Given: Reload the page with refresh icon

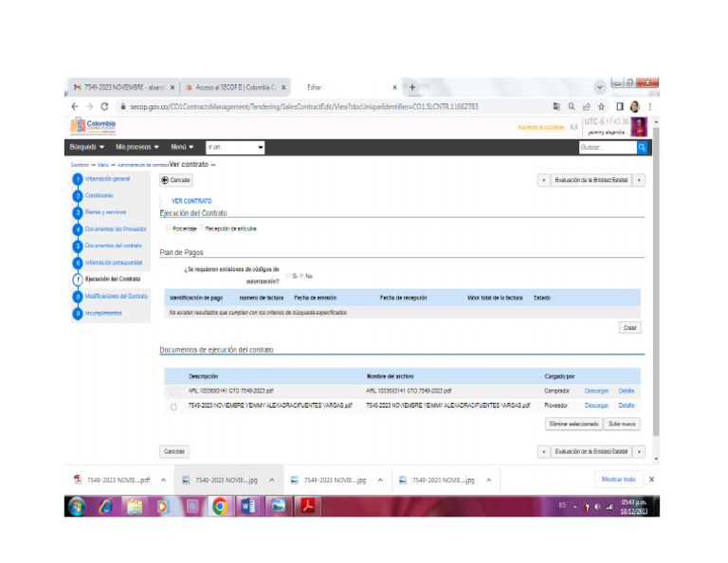Looking at the screenshot, I should point(105,106).
